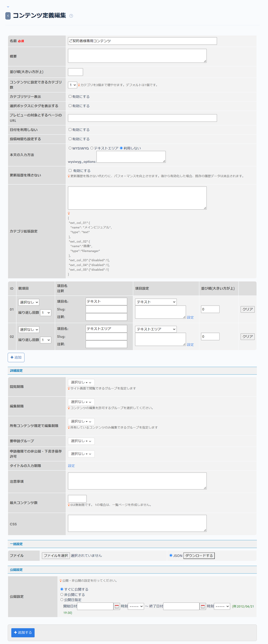Select 公開日指定 radio option
Image resolution: width=268 pixels, height=644 pixels.
tap(62, 600)
